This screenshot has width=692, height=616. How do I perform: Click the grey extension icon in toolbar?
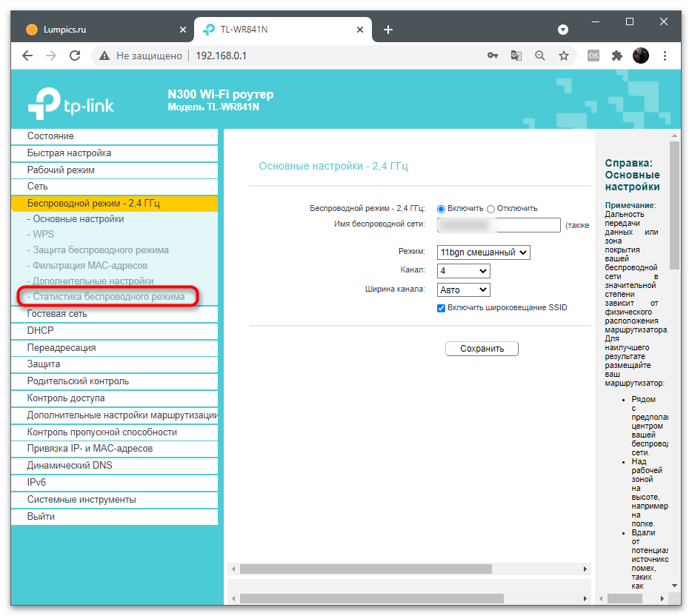[x=593, y=56]
